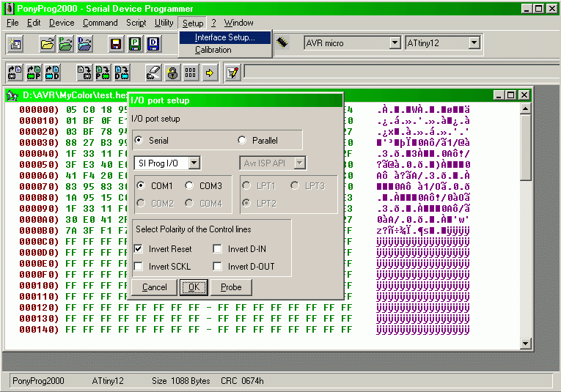Choose COM2 port radio button
The image size is (561, 392).
click(141, 203)
